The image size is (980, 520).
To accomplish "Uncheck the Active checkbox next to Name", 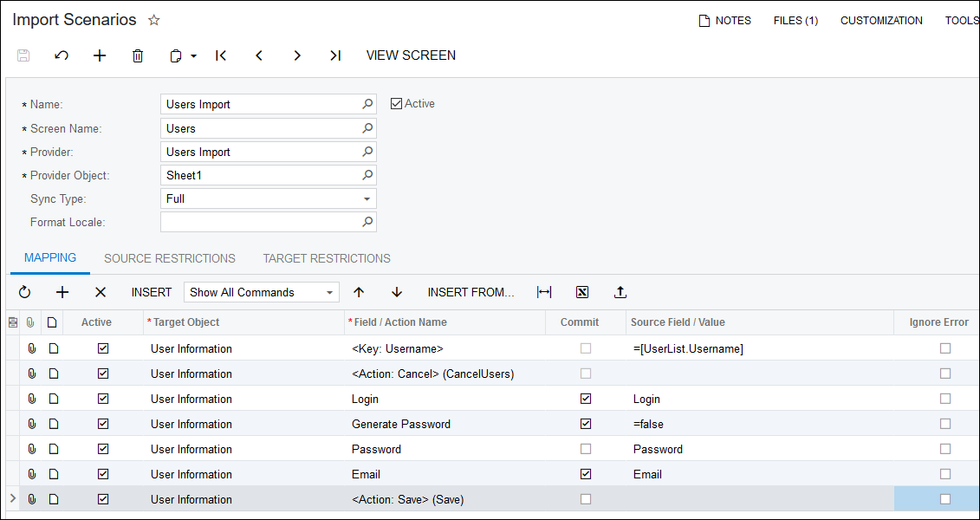I will tap(397, 104).
